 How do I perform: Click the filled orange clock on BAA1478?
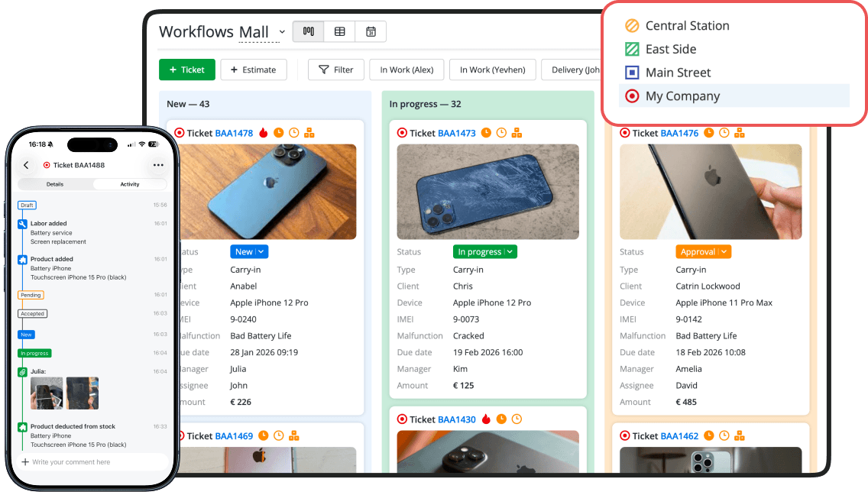pyautogui.click(x=279, y=132)
